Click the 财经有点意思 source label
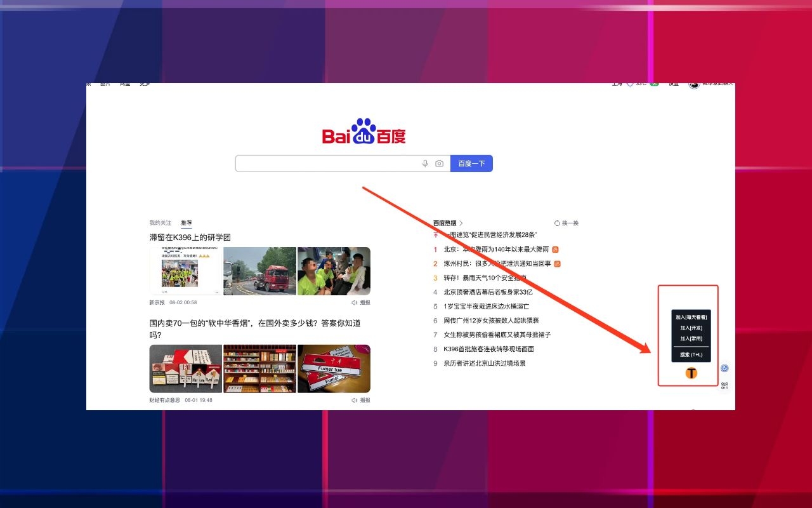The width and height of the screenshot is (812, 508). tap(165, 401)
